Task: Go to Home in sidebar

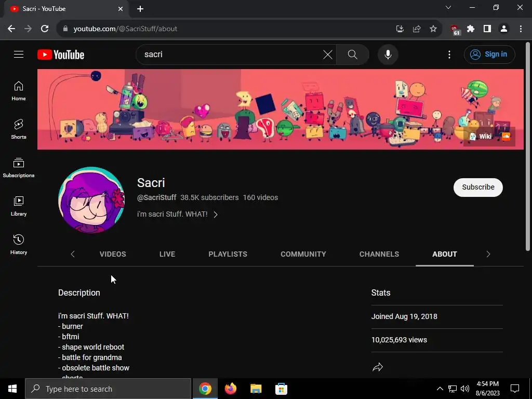Action: [19, 91]
